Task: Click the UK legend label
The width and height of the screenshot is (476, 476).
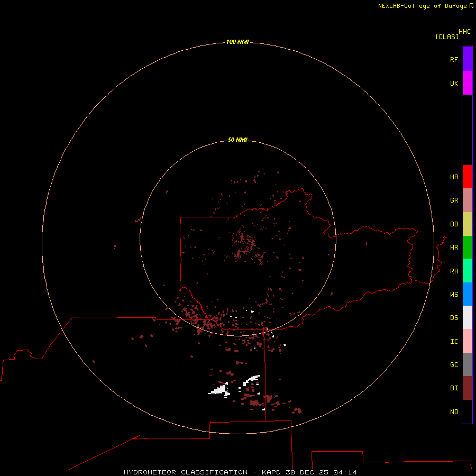Action: point(454,83)
